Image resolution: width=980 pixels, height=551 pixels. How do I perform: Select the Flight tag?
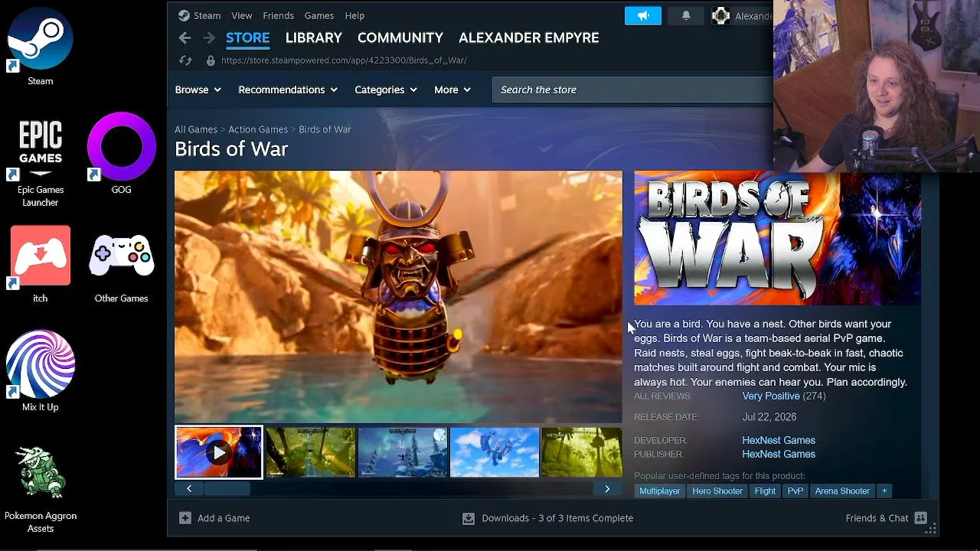tap(765, 491)
